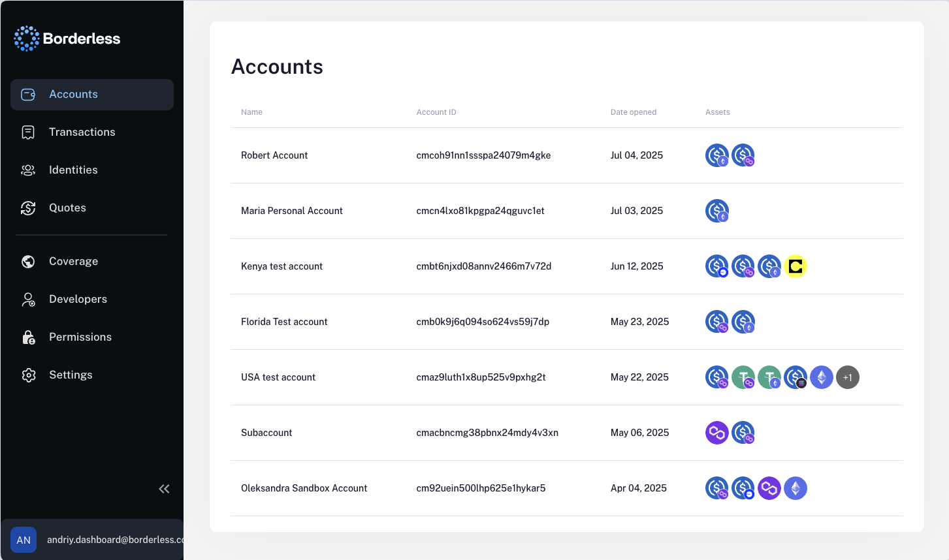This screenshot has height=560, width=949.
Task: Select the Ethereum asset icon in Oleksandra Sandbox Account
Action: point(795,488)
